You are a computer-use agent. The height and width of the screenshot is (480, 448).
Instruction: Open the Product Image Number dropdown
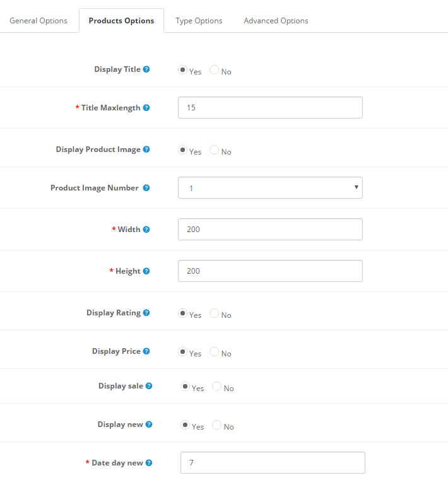pyautogui.click(x=270, y=188)
